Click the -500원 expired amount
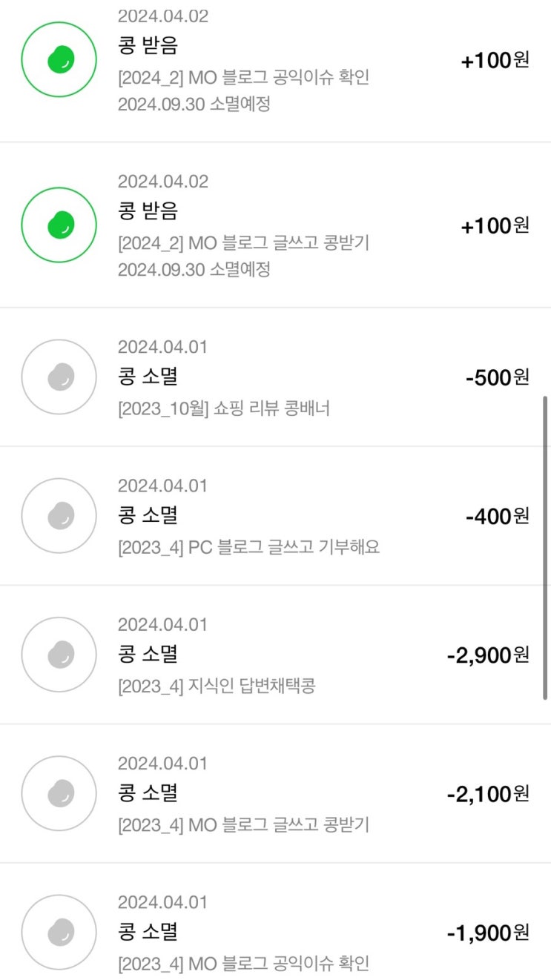This screenshot has height=980, width=551. pyautogui.click(x=497, y=377)
